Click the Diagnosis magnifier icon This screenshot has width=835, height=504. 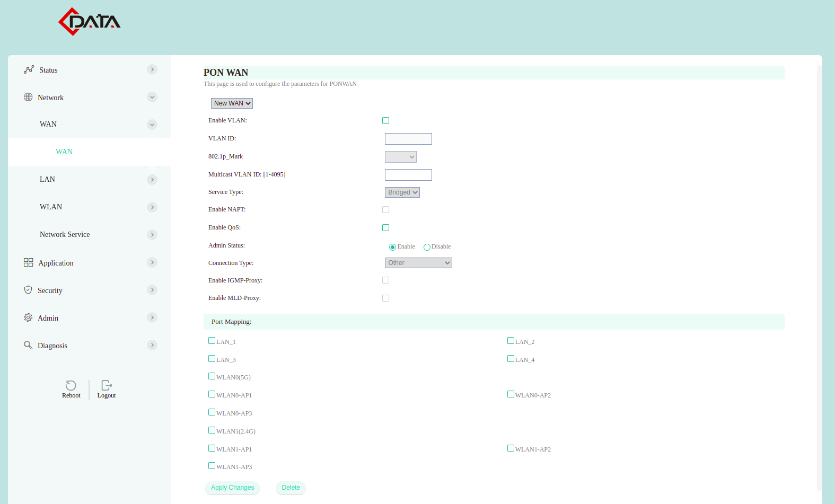click(x=28, y=345)
